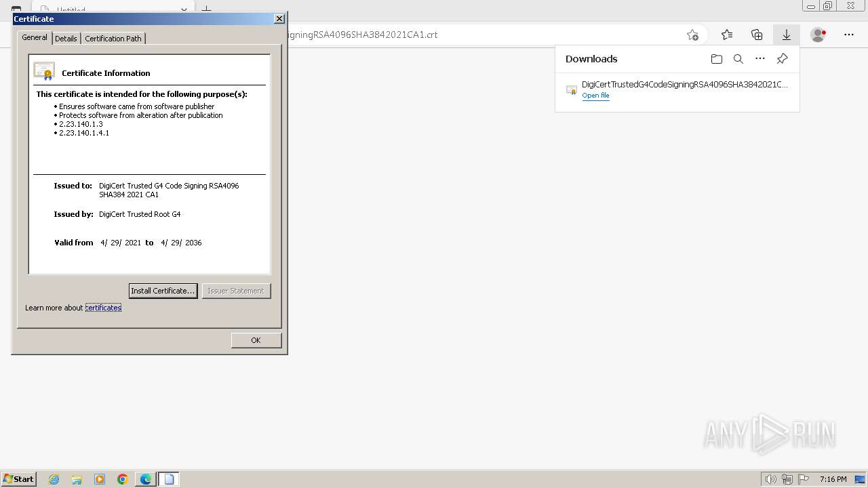The image size is (868, 488).
Task: Launch Chrome from taskbar
Action: pyautogui.click(x=123, y=479)
